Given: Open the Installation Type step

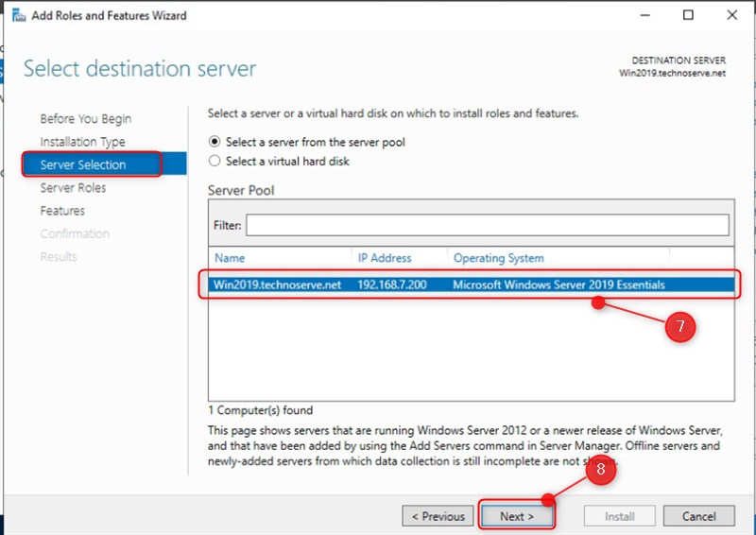Looking at the screenshot, I should tap(82, 142).
